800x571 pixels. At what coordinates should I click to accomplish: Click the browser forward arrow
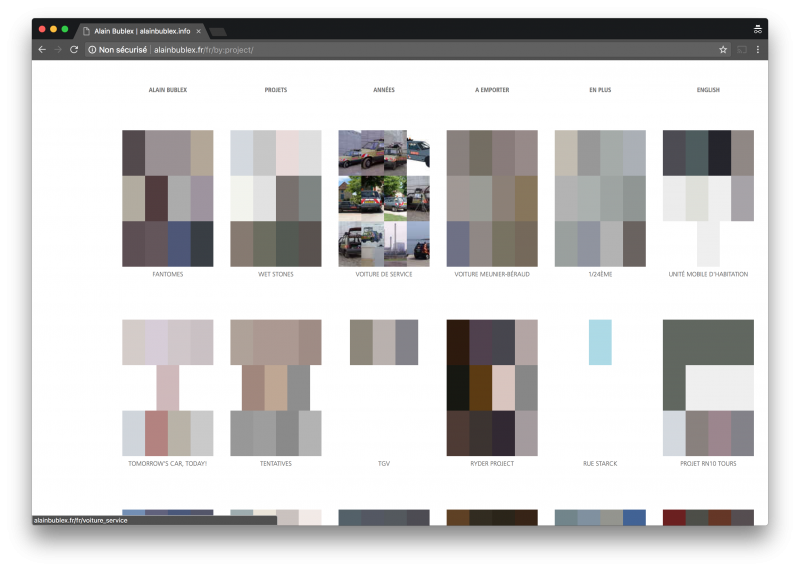pos(58,49)
